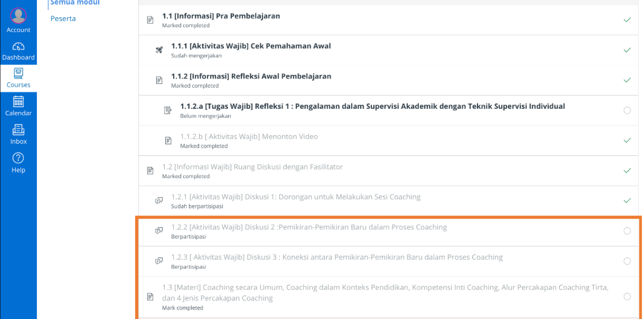The width and height of the screenshot is (644, 319).
Task: Click discussion icon beside 1.2.2 Diskusi 2
Action: click(159, 231)
